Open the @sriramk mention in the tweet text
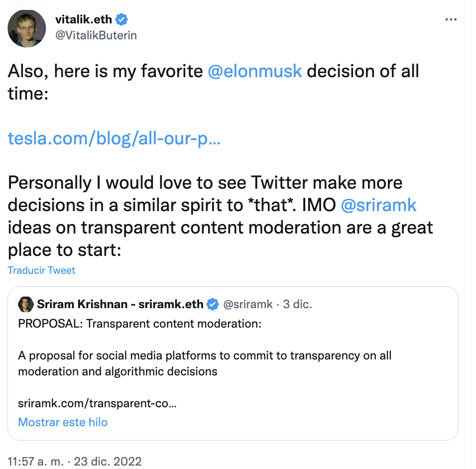 click(x=378, y=205)
